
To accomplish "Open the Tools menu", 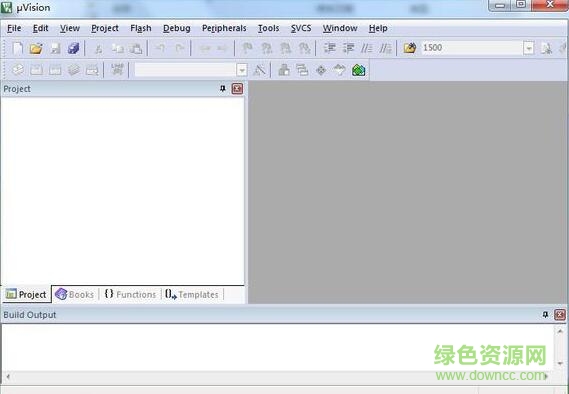I will click(x=269, y=28).
